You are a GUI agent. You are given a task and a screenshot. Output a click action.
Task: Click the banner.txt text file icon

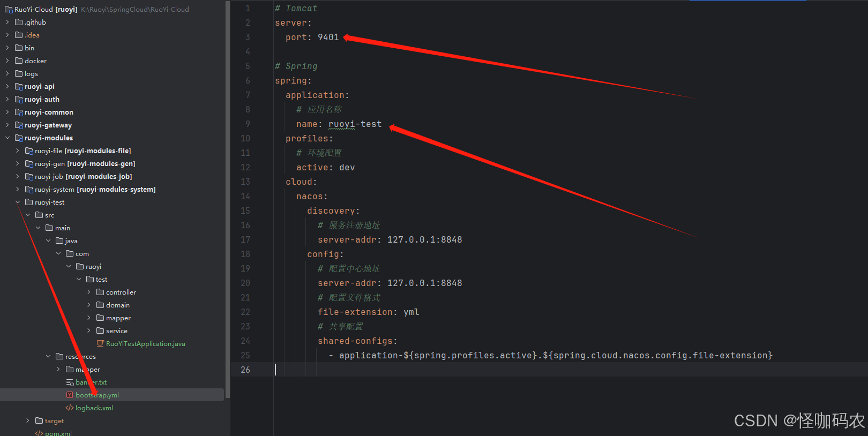point(70,382)
